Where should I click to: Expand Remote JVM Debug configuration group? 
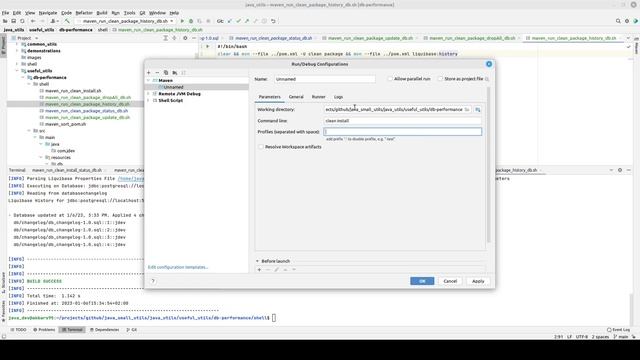[149, 94]
